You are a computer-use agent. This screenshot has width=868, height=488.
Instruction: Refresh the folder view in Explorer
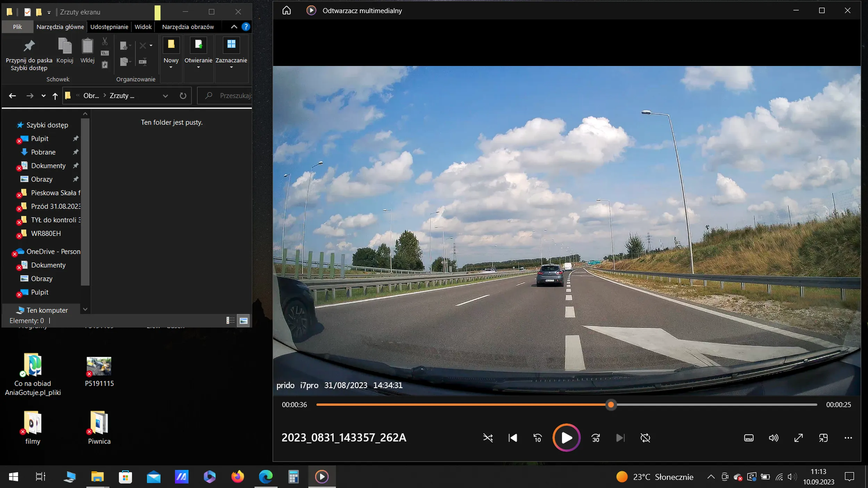pos(183,95)
